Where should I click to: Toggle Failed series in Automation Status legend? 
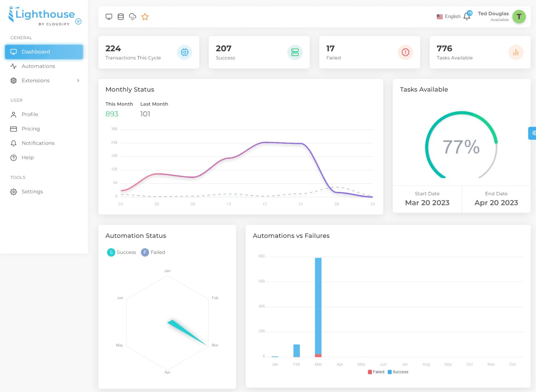tap(153, 252)
